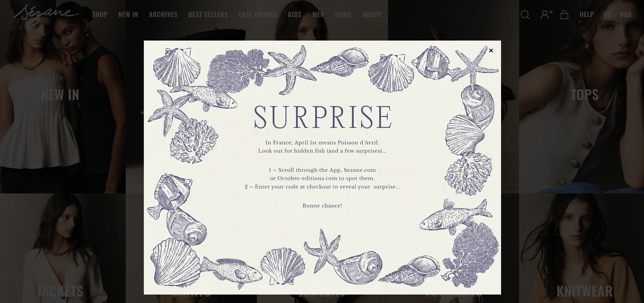Click the Sézane logo
This screenshot has height=303, width=644.
pos(46,14)
